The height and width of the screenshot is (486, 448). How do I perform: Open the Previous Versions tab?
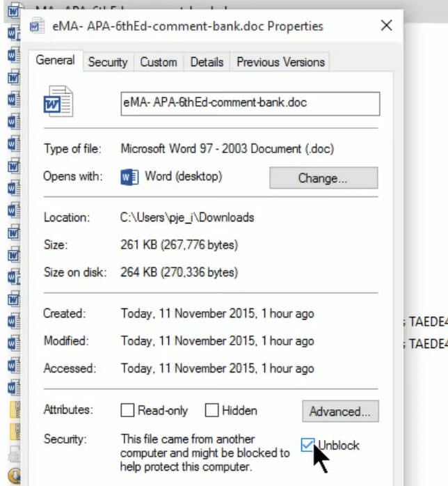click(280, 62)
